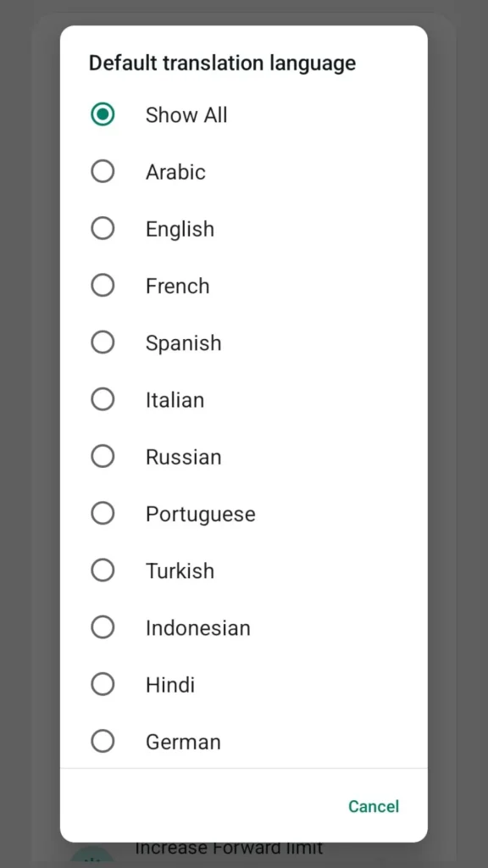Choose English from the language list
The height and width of the screenshot is (868, 488).
[103, 228]
